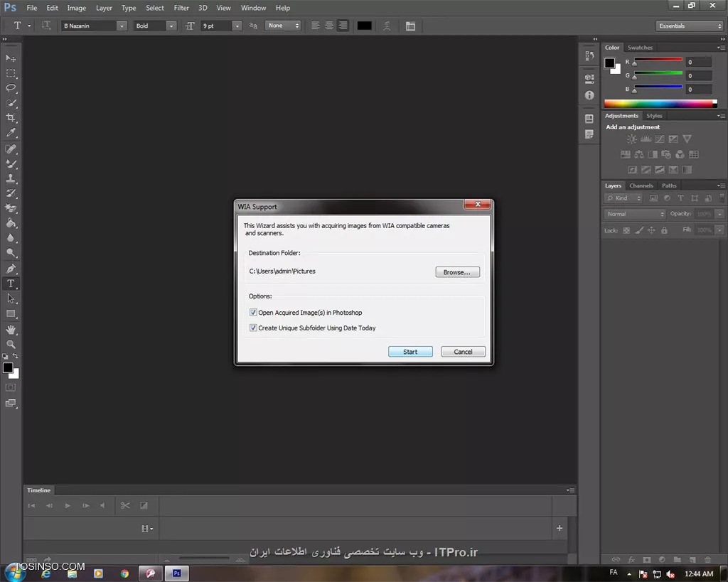Select the Pen tool
Screen dimensions: 728x582
tap(11, 269)
